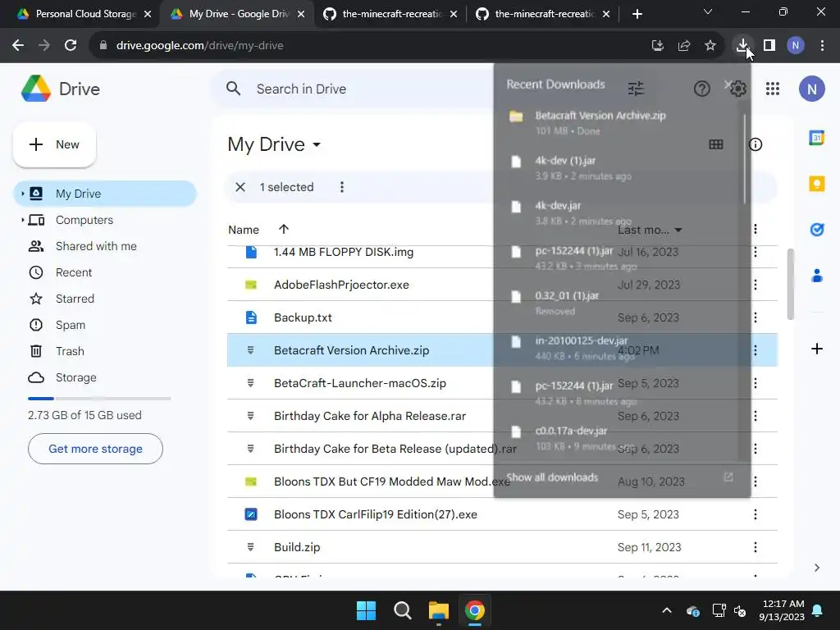Open more actions for selected item
Screen dimensions: 840x630
[342, 187]
